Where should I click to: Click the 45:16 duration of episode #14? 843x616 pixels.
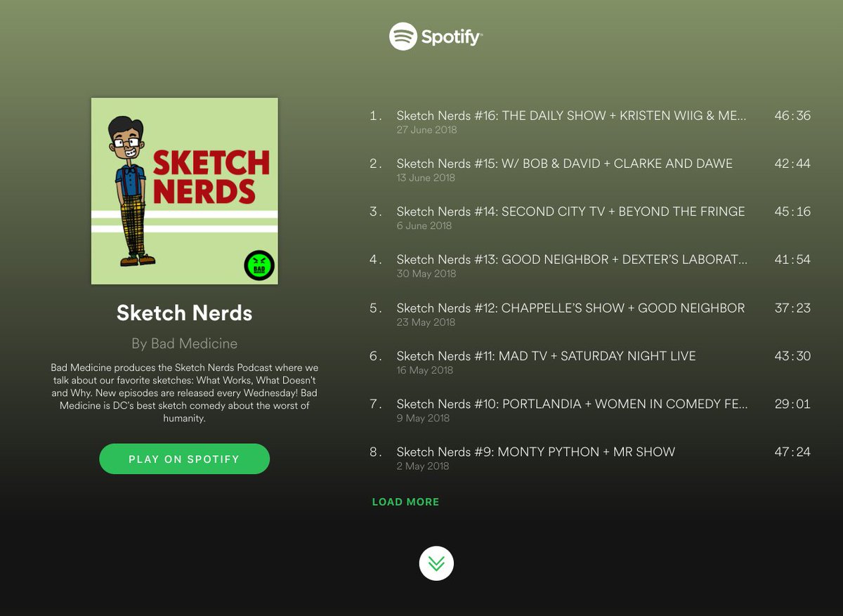[792, 211]
